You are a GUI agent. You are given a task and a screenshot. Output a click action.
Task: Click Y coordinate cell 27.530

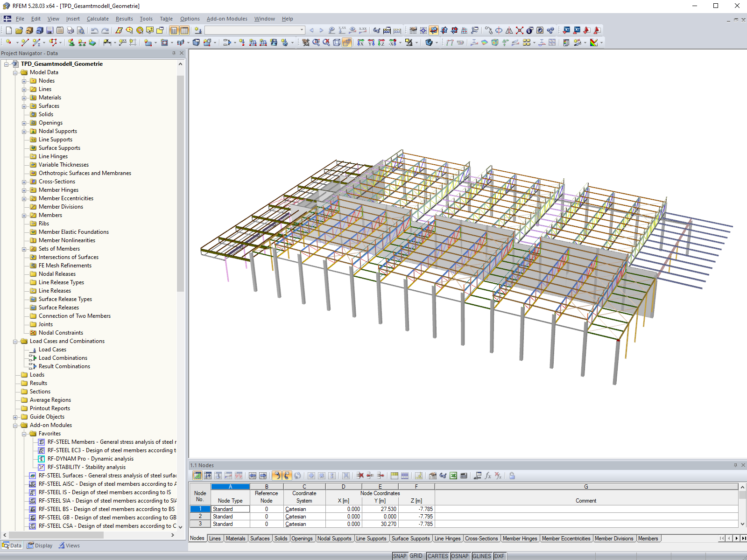(x=380, y=509)
